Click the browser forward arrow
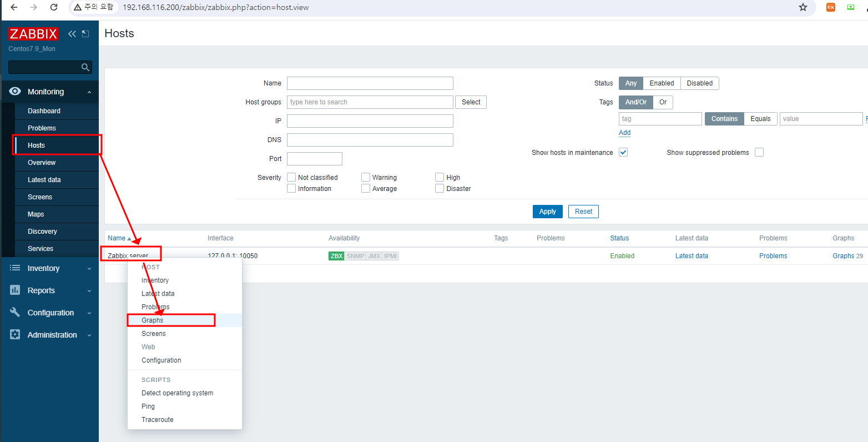This screenshot has width=868, height=442. pyautogui.click(x=34, y=7)
